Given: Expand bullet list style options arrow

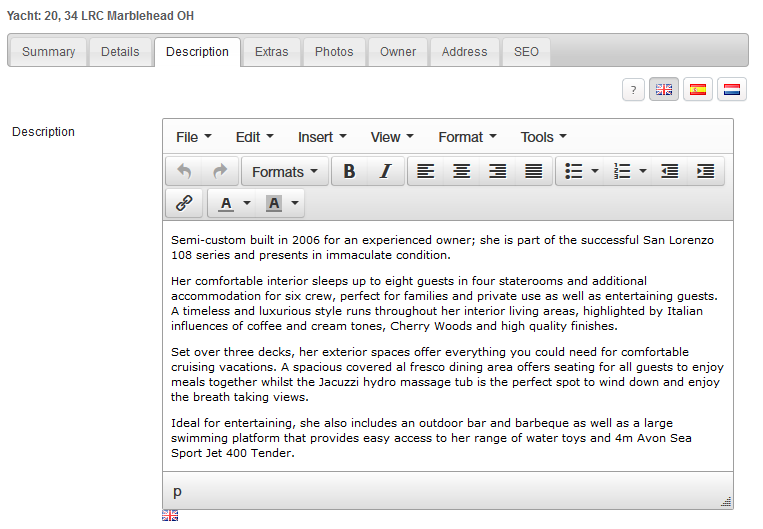Looking at the screenshot, I should pos(595,171).
